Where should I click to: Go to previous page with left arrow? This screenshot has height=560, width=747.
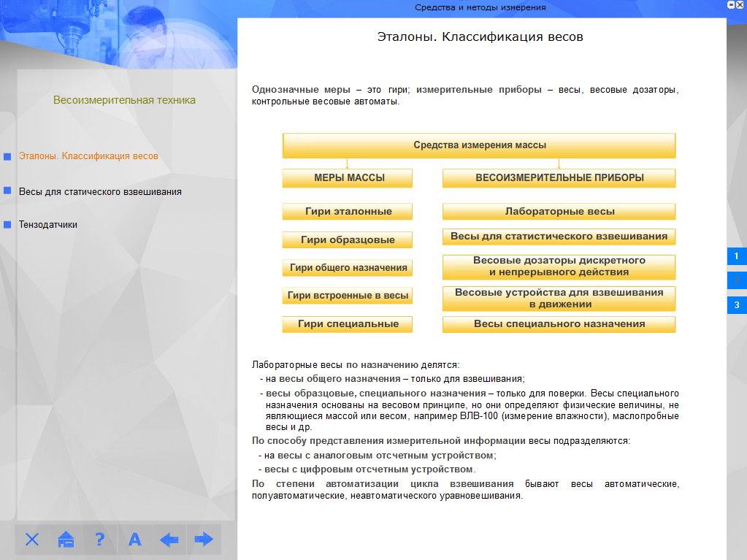coord(169,540)
